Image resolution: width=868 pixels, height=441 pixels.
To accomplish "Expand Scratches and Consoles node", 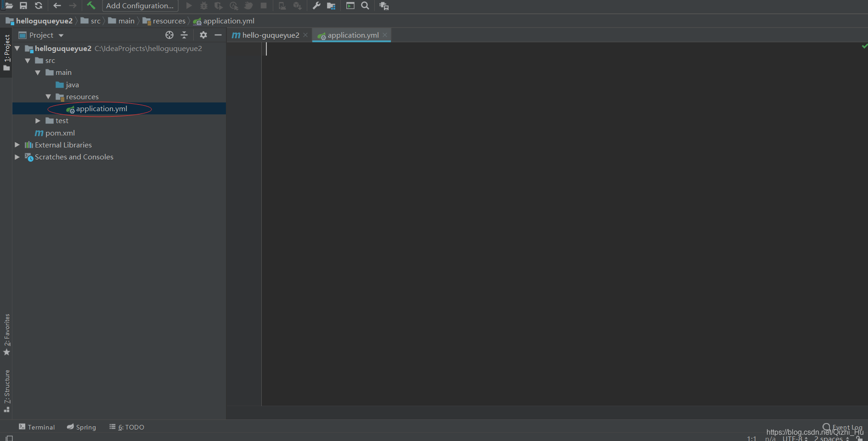I will pos(17,157).
